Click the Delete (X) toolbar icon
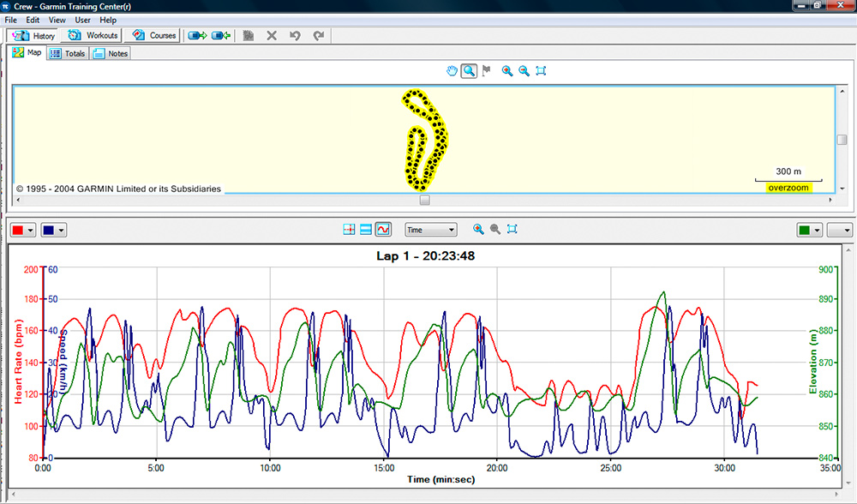This screenshot has width=857, height=504. [272, 35]
